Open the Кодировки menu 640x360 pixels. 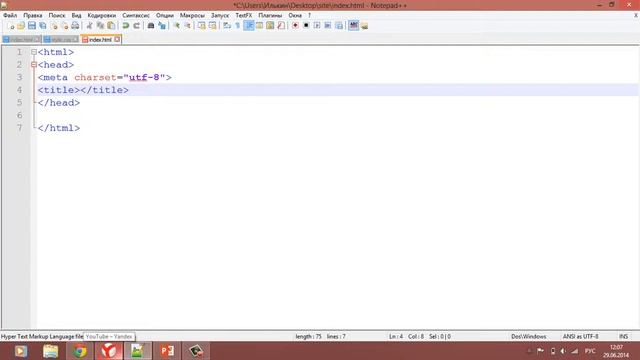point(102,16)
